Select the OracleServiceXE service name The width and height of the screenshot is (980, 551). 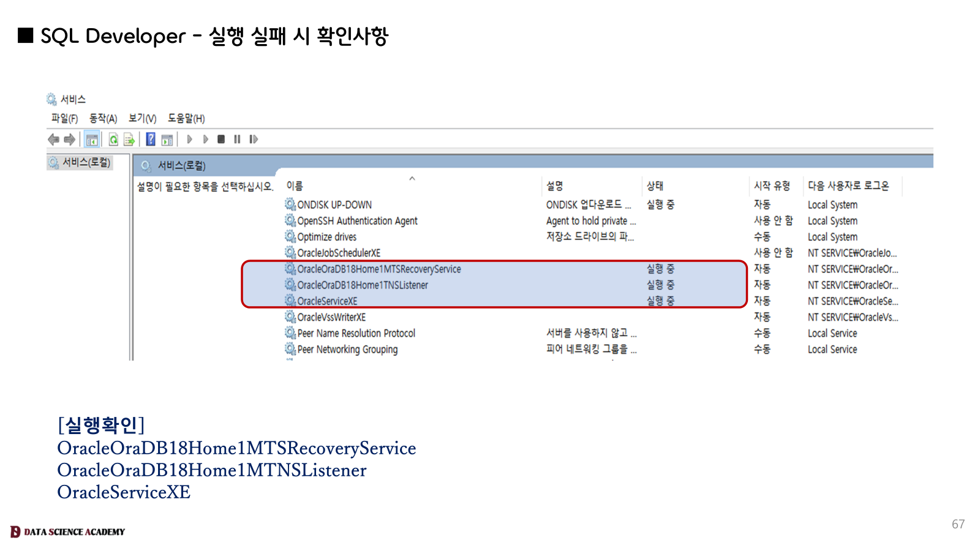pyautogui.click(x=327, y=301)
